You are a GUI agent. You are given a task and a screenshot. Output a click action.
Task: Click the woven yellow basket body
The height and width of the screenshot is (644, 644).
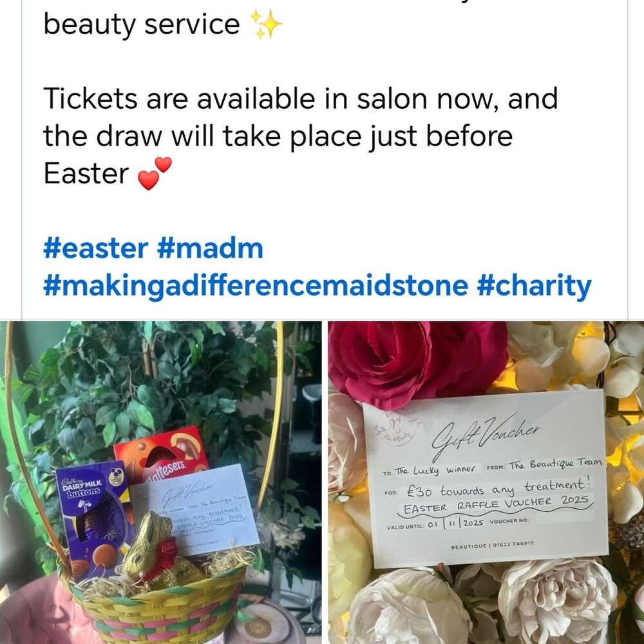[158, 608]
